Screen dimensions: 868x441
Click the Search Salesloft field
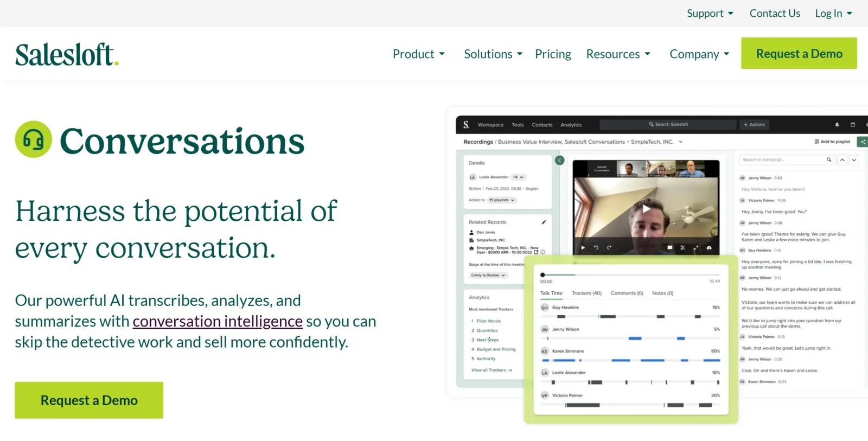[668, 125]
